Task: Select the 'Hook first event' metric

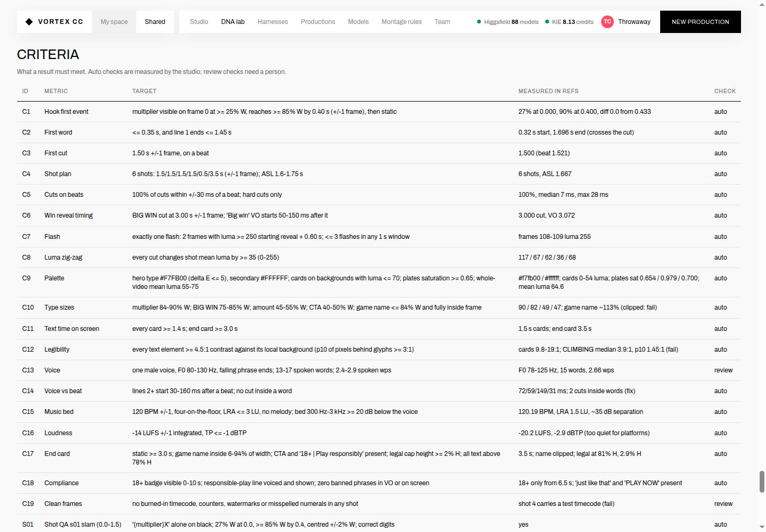Action: click(66, 112)
